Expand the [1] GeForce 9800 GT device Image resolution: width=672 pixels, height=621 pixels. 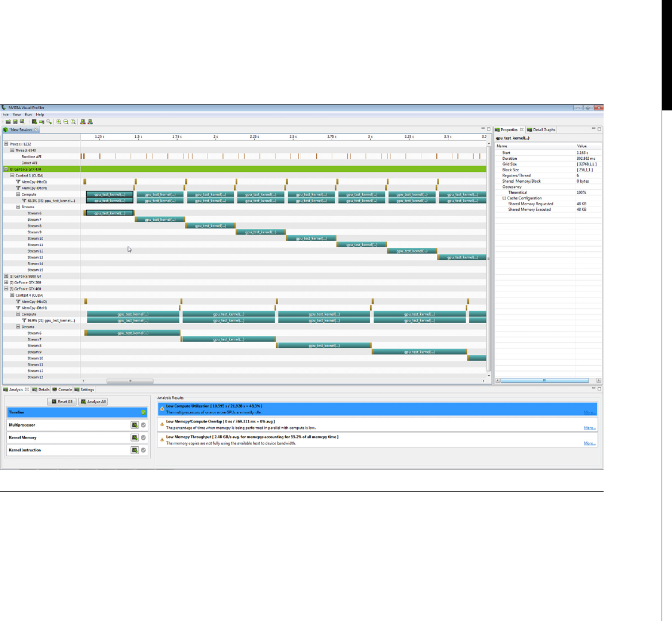click(x=6, y=277)
